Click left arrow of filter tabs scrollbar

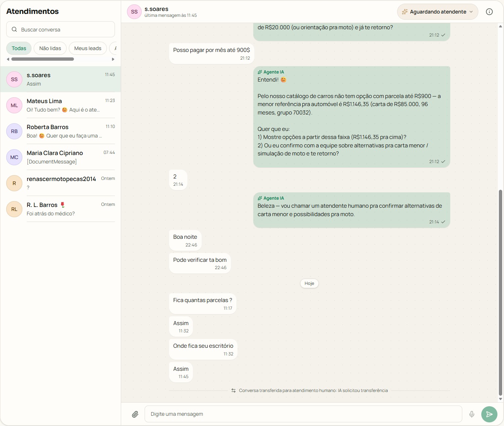8,59
